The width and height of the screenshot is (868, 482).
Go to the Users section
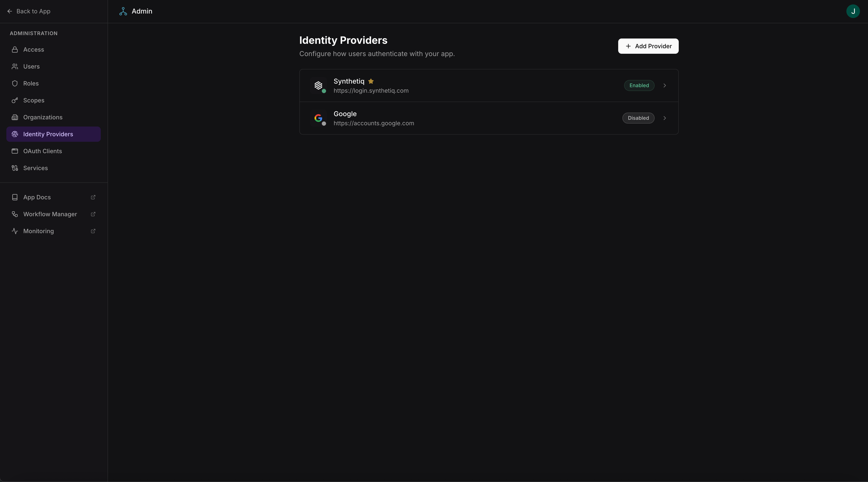[54, 67]
